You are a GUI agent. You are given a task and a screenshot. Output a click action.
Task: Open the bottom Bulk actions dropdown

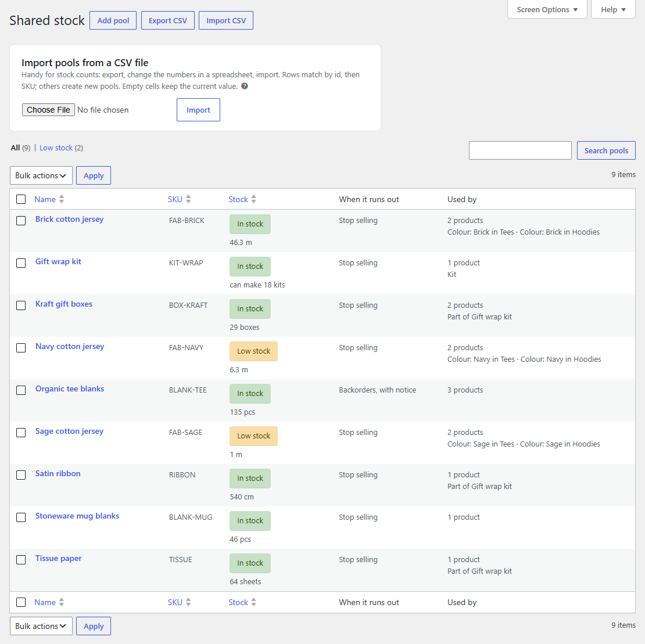click(41, 626)
